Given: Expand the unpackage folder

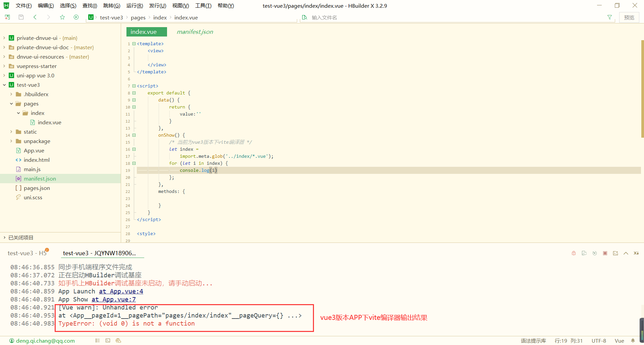Looking at the screenshot, I should [x=11, y=141].
